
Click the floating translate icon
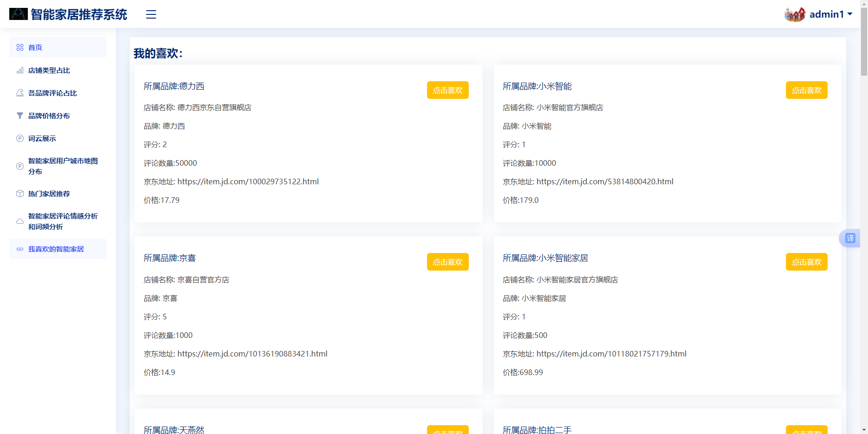pyautogui.click(x=850, y=238)
